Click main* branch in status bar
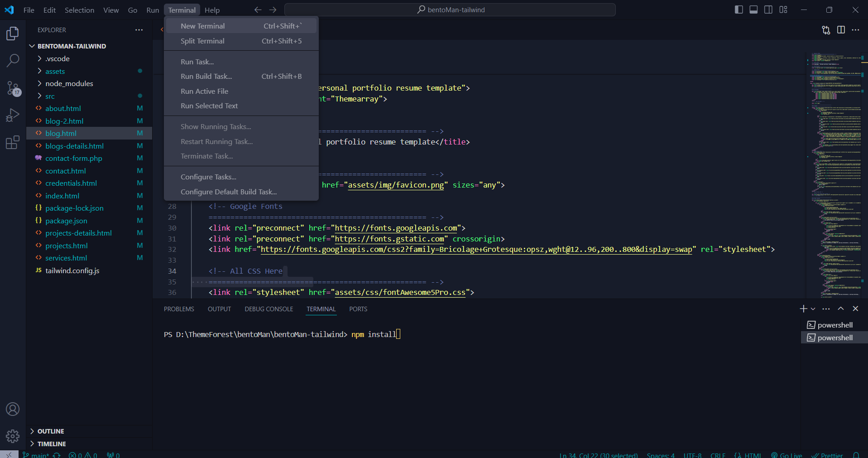This screenshot has height=458, width=868. click(36, 455)
